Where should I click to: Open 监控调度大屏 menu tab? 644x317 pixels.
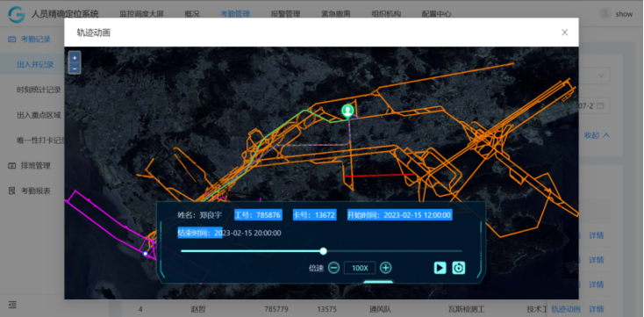(x=141, y=14)
